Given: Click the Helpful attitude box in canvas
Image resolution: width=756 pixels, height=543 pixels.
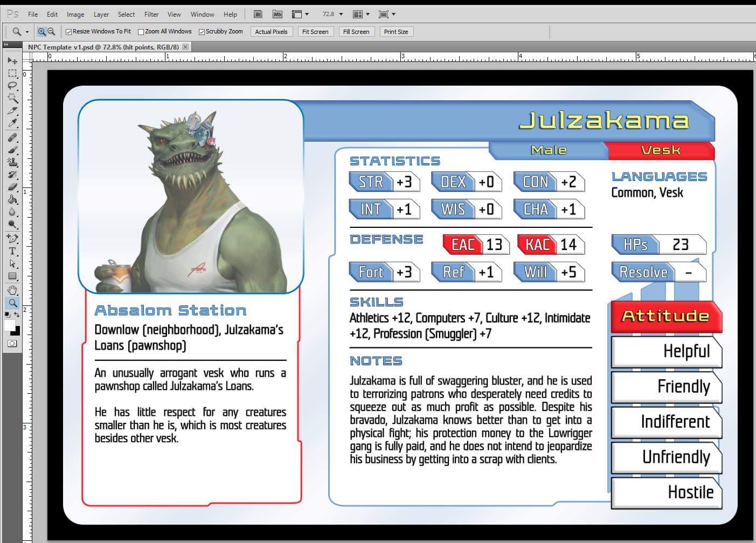Looking at the screenshot, I should [667, 351].
